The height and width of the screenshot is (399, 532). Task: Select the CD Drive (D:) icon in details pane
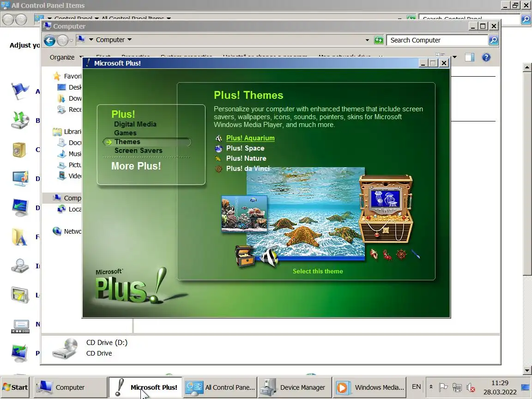[65, 348]
